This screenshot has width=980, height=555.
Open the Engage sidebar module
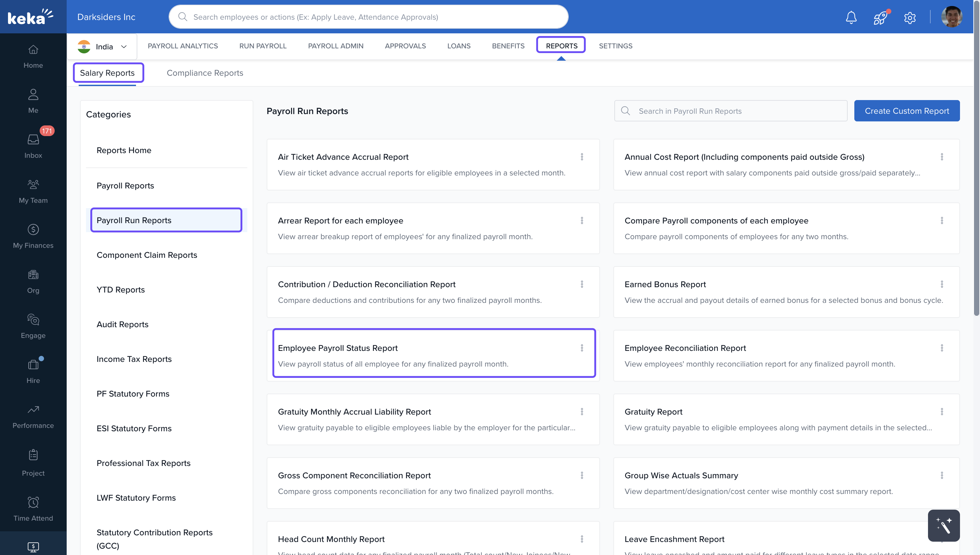[x=33, y=326]
